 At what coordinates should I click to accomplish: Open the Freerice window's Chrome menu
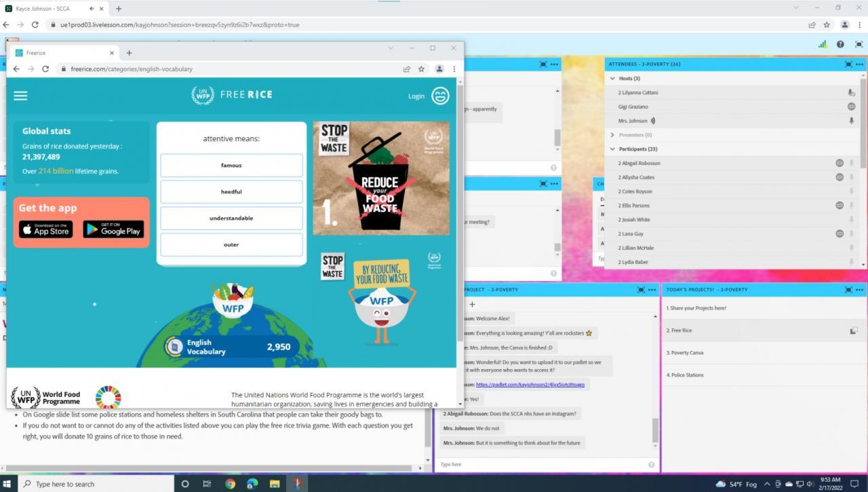[454, 69]
